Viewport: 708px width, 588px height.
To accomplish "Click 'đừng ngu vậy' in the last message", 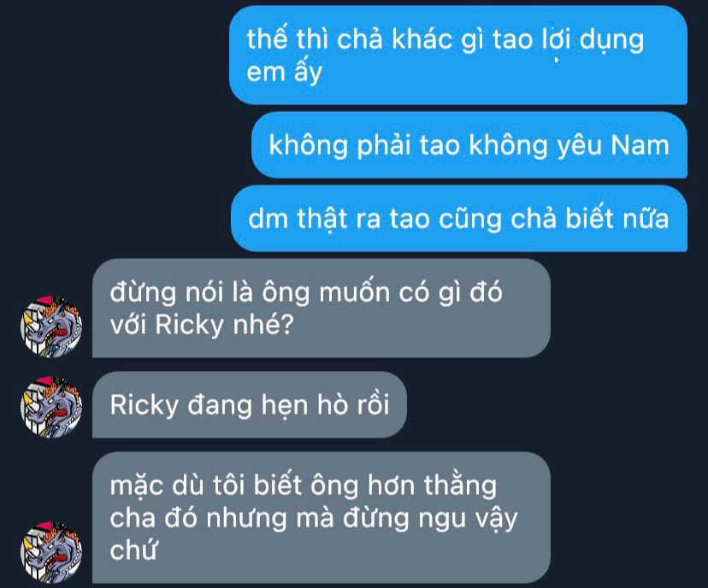I will coord(430,518).
